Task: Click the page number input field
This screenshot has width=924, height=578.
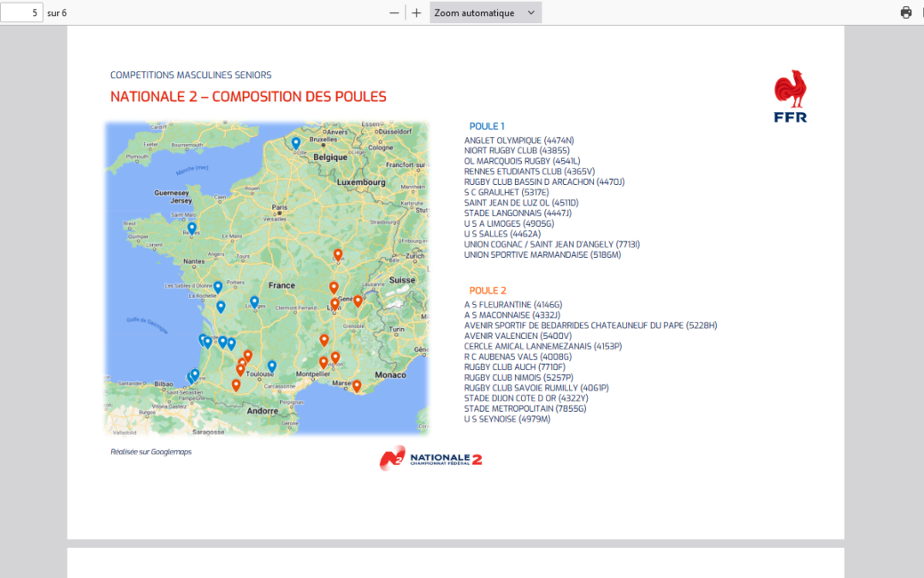Action: (x=21, y=12)
